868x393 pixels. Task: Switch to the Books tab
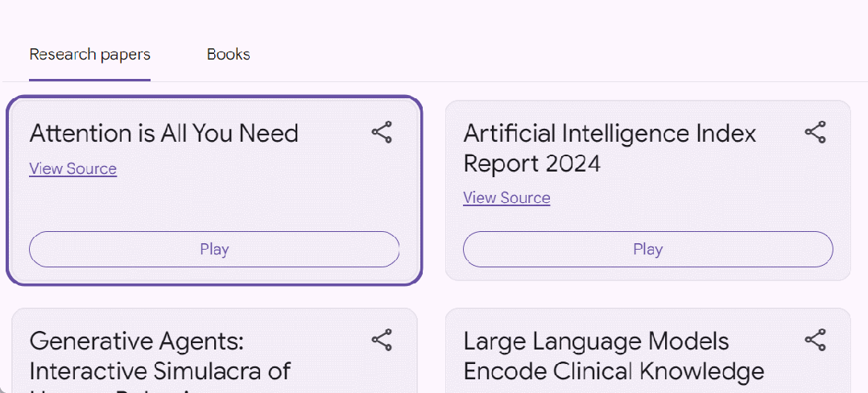tap(228, 55)
